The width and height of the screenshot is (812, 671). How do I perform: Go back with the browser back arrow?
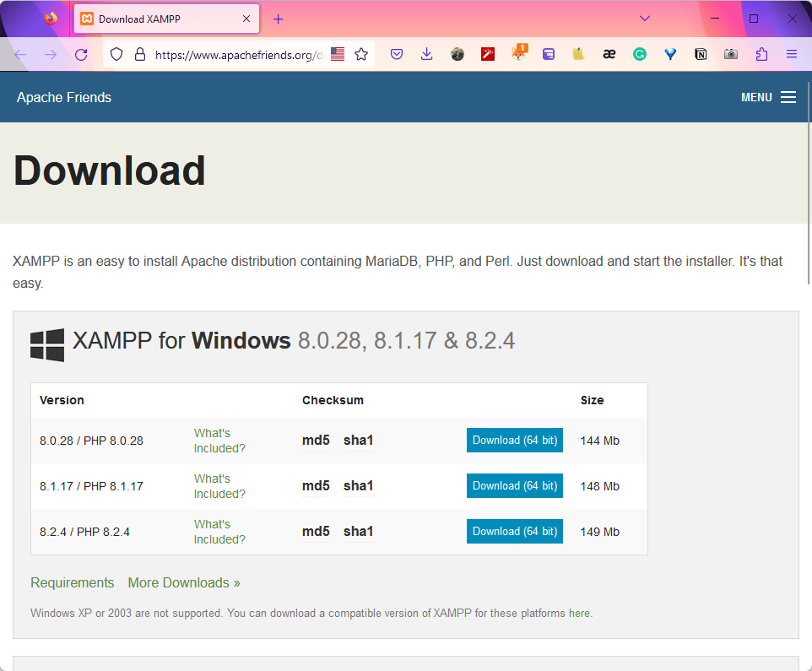tap(20, 54)
